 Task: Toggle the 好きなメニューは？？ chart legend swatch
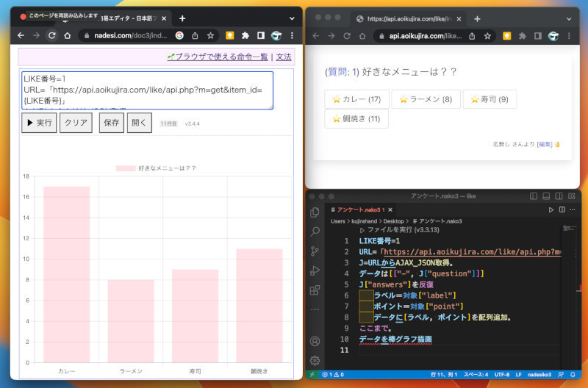click(126, 168)
